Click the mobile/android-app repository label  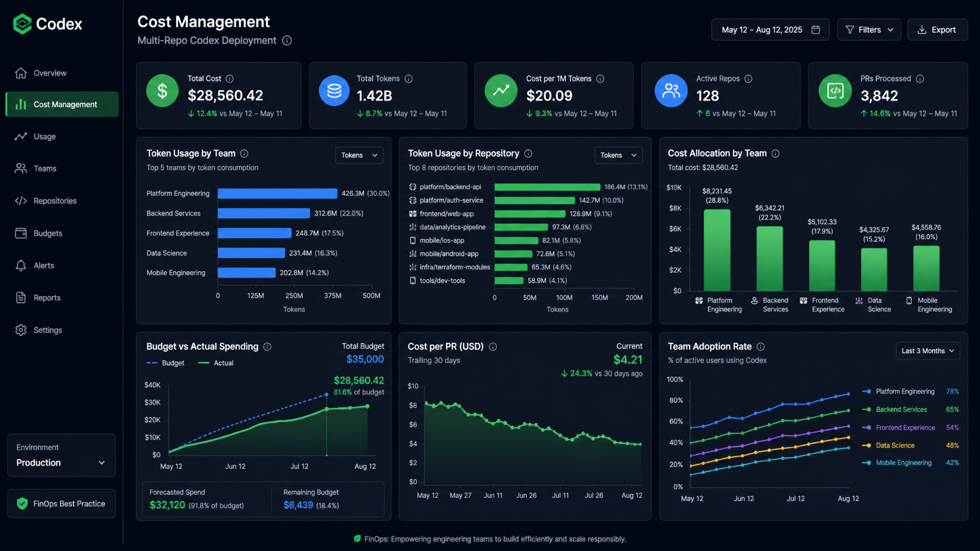(449, 254)
